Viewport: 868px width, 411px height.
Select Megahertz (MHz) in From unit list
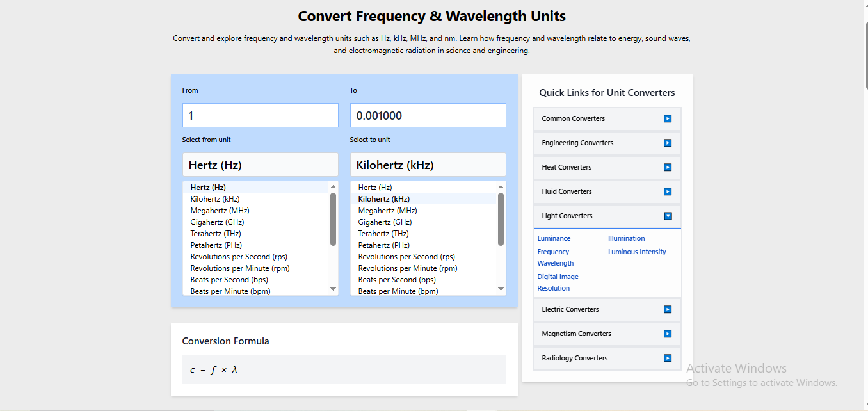click(x=220, y=211)
